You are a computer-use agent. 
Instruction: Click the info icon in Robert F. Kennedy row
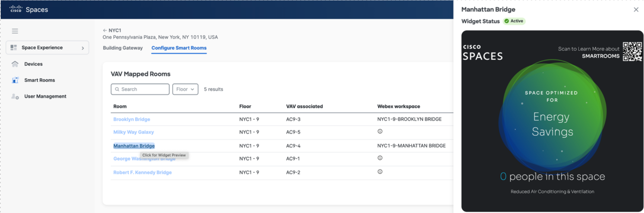point(380,172)
